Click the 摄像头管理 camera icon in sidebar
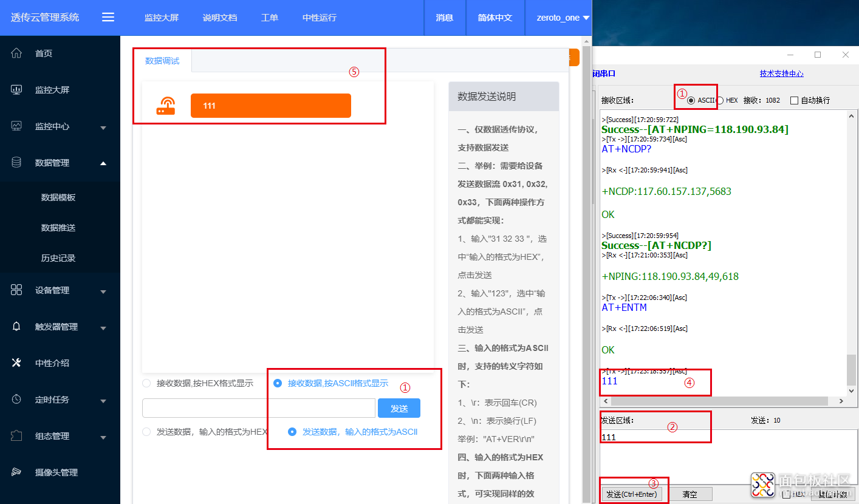The width and height of the screenshot is (859, 504). click(x=17, y=472)
